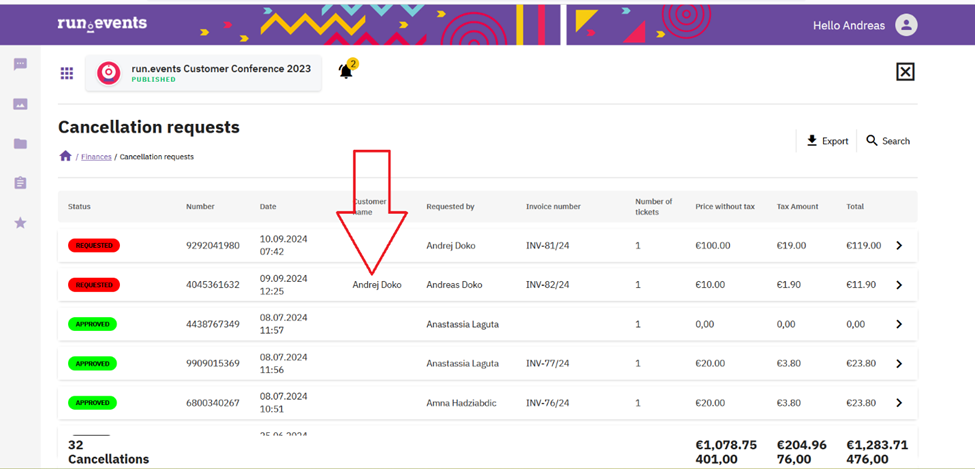Click the user profile avatar icon
This screenshot has width=975, height=469.
[x=906, y=25]
